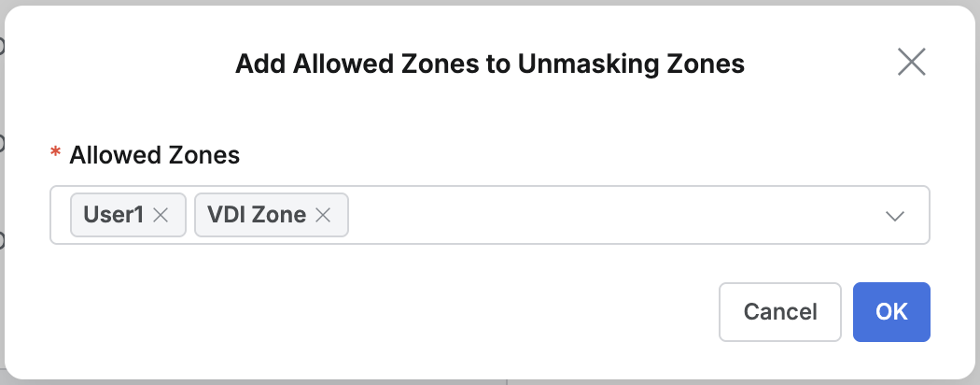Select the lowest partially hidden left-edge radio
Viewport: 980px width, 385px height.
(x=2, y=241)
